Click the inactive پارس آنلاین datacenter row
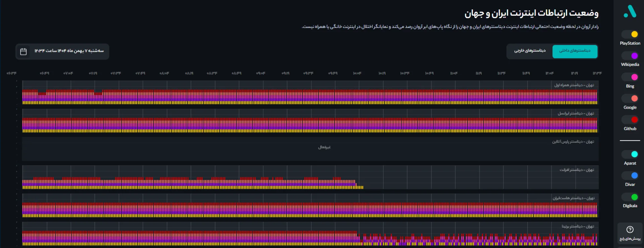This screenshot has height=248, width=644. [310, 149]
